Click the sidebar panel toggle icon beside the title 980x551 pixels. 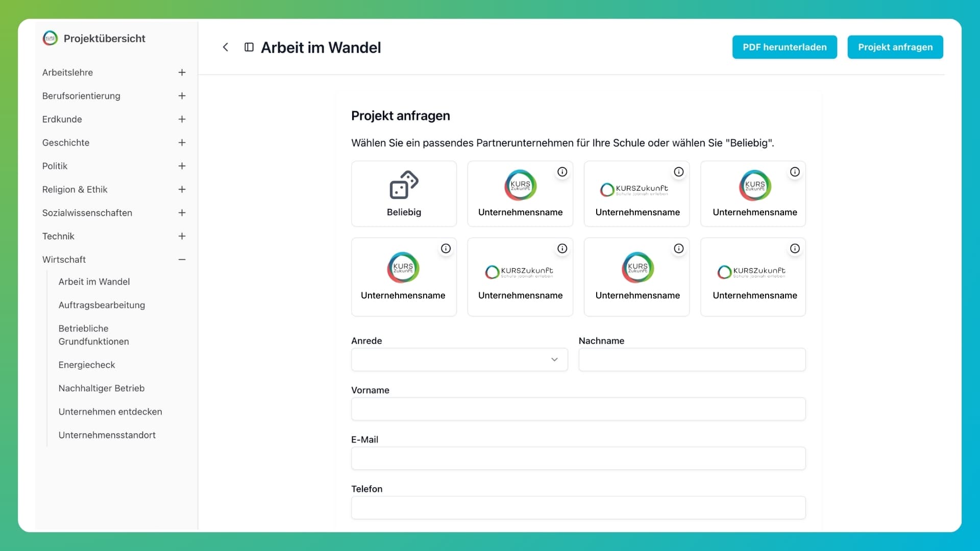tap(249, 47)
